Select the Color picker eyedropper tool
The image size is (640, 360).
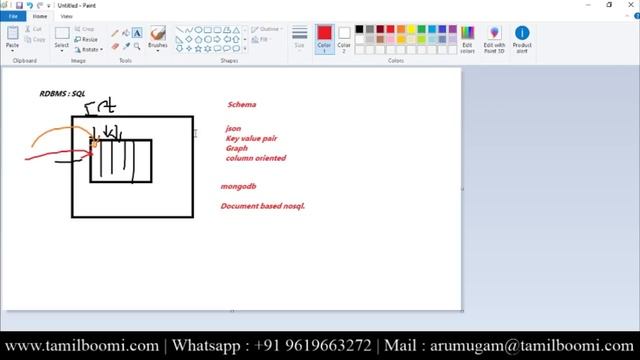pyautogui.click(x=126, y=47)
